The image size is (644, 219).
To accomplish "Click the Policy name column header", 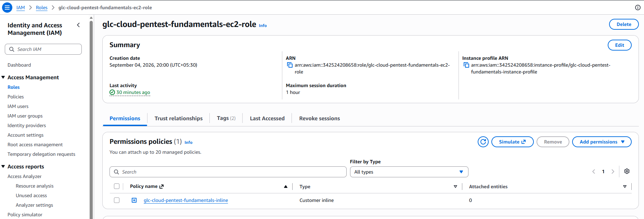I will pos(147,186).
